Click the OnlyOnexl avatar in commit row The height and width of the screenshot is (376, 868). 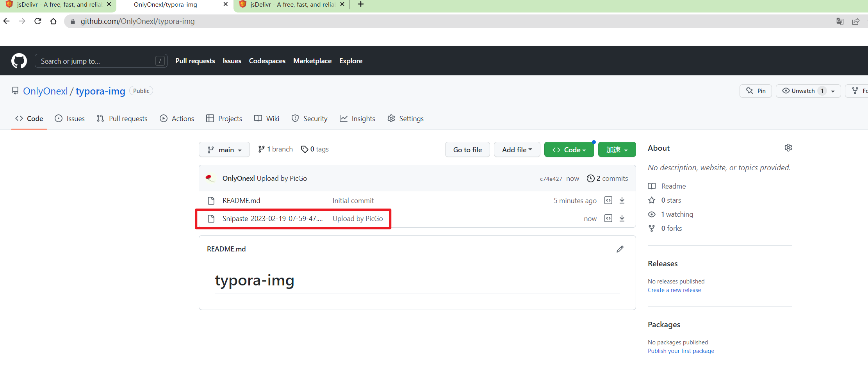210,178
